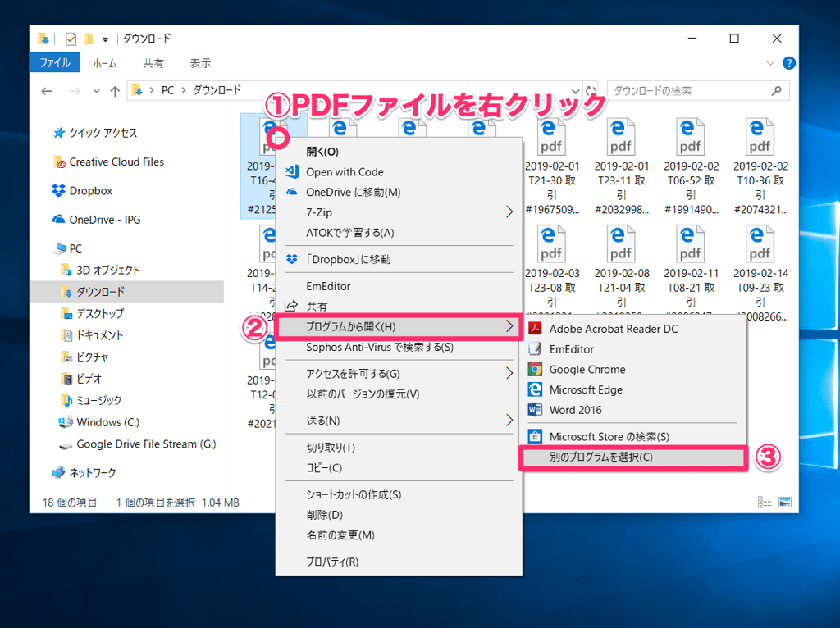Screen dimensions: 840x628
Task: Click the Back navigation arrow
Action: point(47,91)
